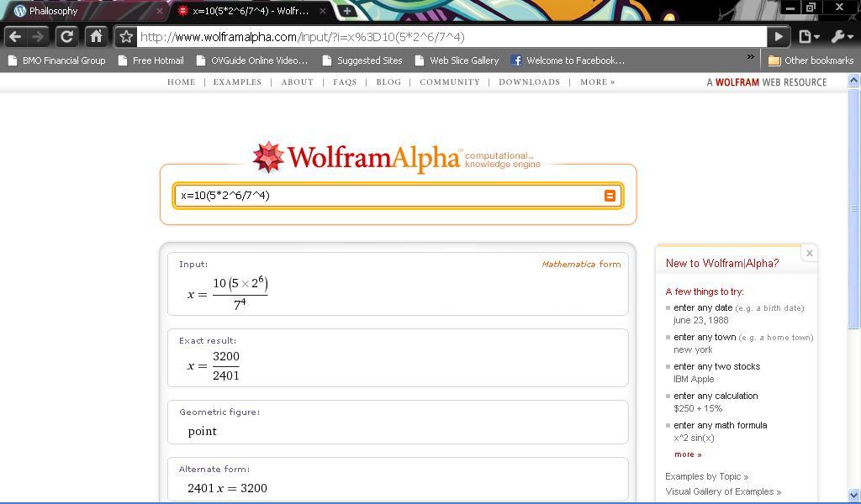Try the '$250 + 15%' calculation example

pyautogui.click(x=698, y=408)
